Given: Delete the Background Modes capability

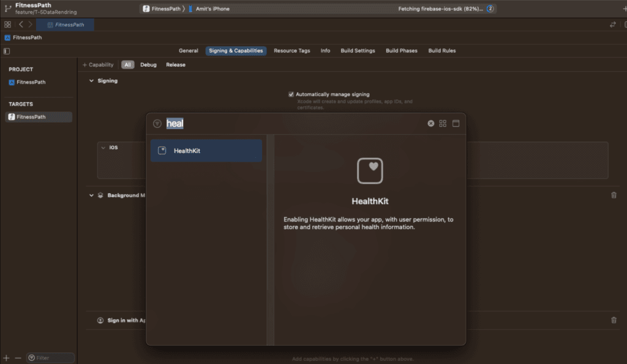Looking at the screenshot, I should coord(614,195).
